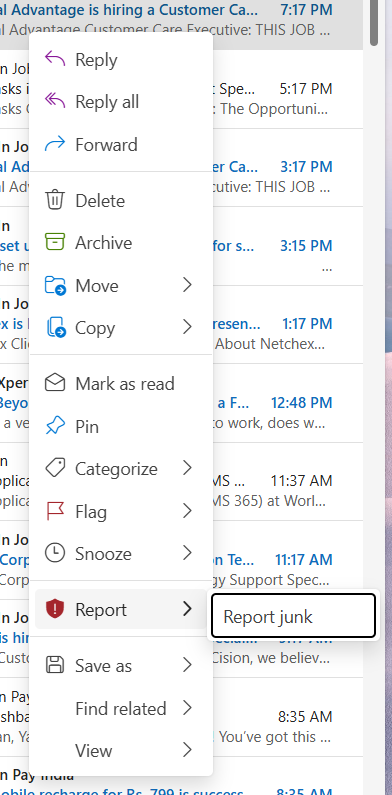
Task: Click the Delete trash can icon
Action: (55, 200)
